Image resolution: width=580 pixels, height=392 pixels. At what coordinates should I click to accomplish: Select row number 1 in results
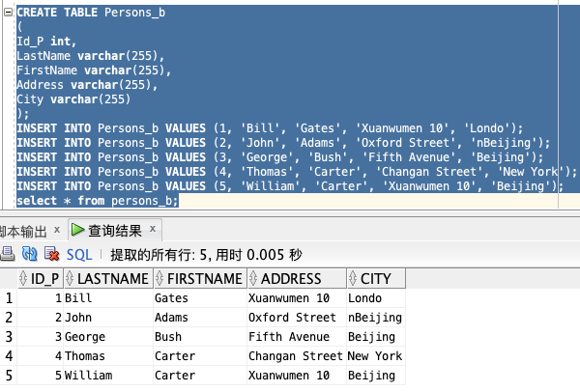click(9, 298)
